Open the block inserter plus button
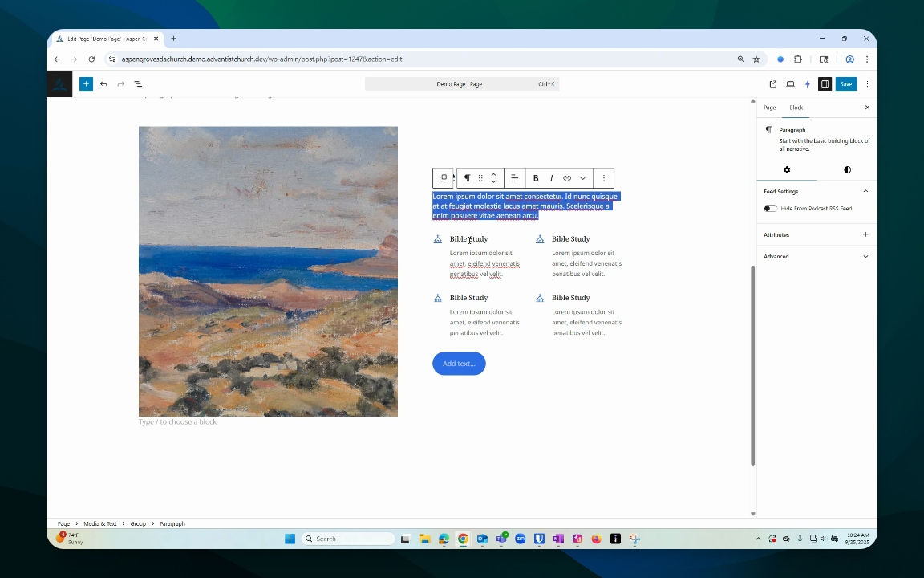This screenshot has width=924, height=578. [86, 84]
